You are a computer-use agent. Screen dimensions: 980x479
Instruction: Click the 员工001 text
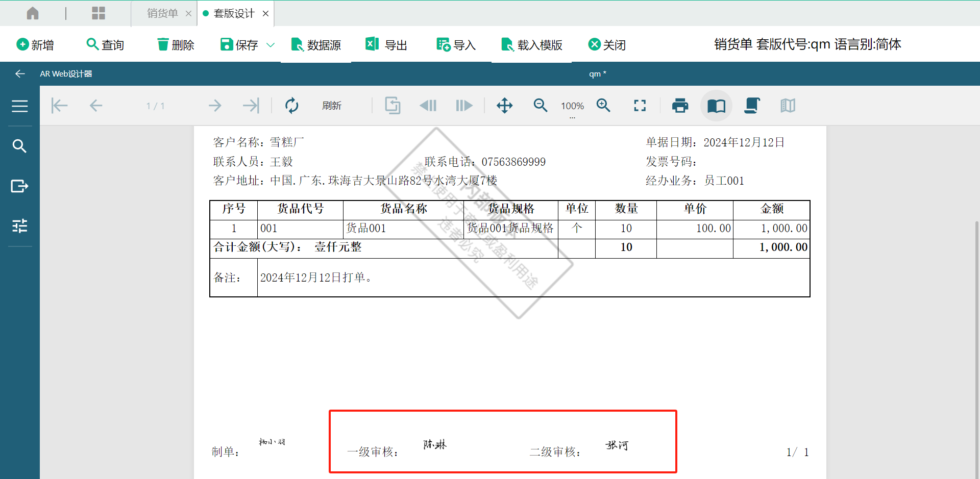[724, 181]
